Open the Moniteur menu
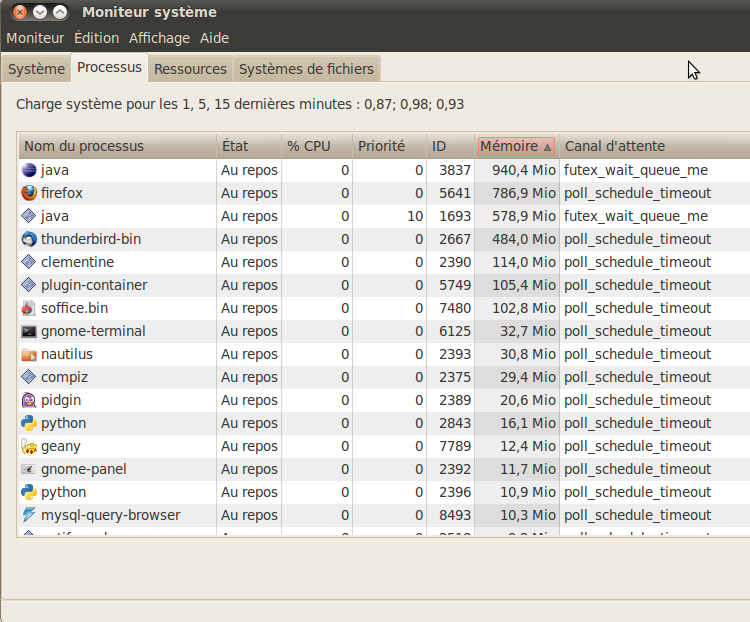The image size is (750, 622). [35, 38]
